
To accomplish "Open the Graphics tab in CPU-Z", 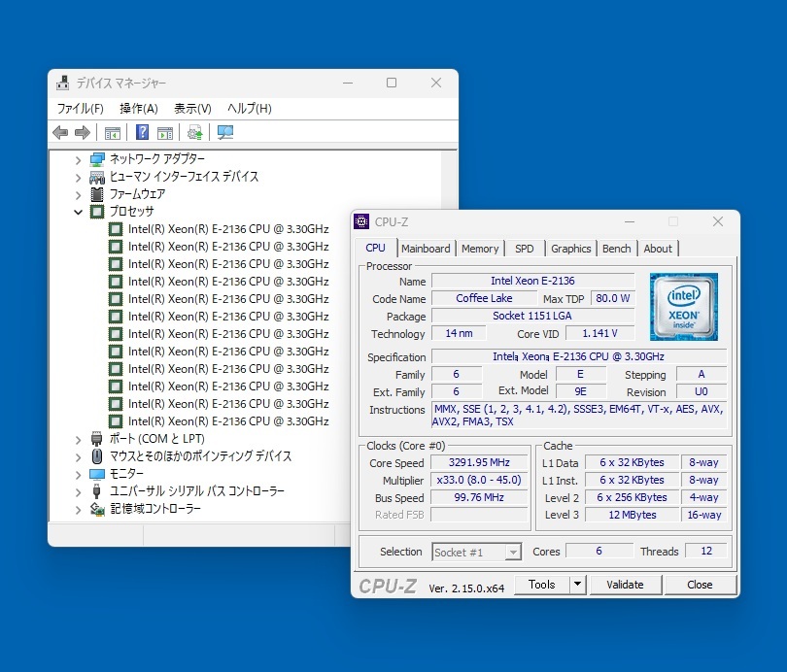I will pyautogui.click(x=570, y=249).
